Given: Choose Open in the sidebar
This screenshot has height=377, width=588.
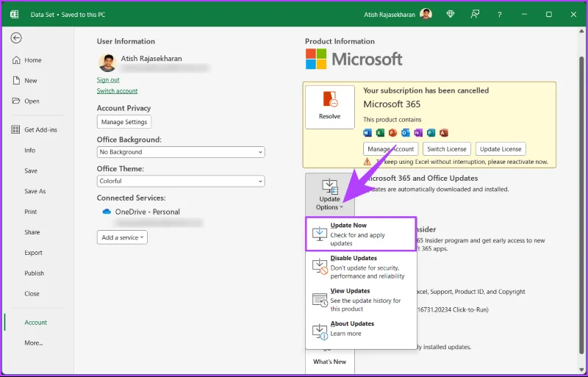Looking at the screenshot, I should [x=26, y=101].
